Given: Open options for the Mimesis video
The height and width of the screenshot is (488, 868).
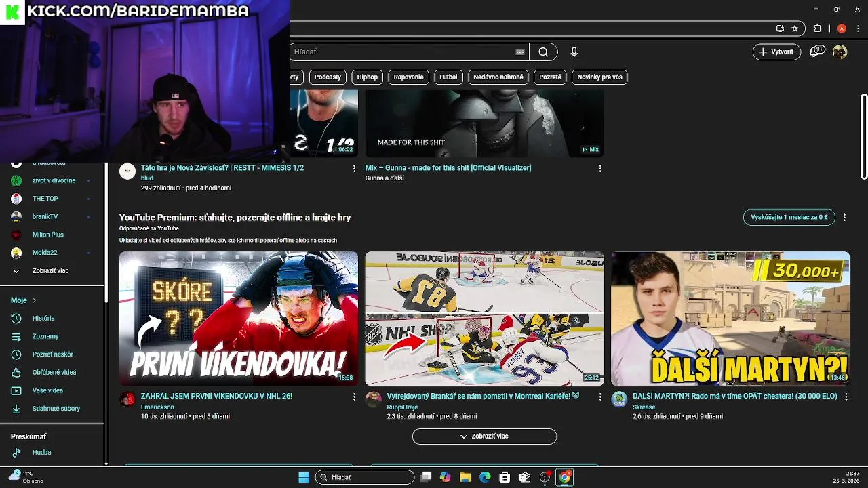Looking at the screenshot, I should point(354,168).
